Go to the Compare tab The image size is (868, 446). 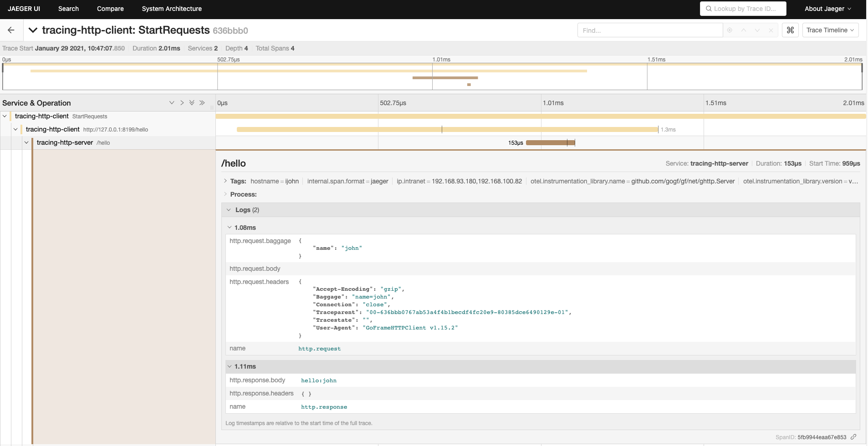point(110,9)
